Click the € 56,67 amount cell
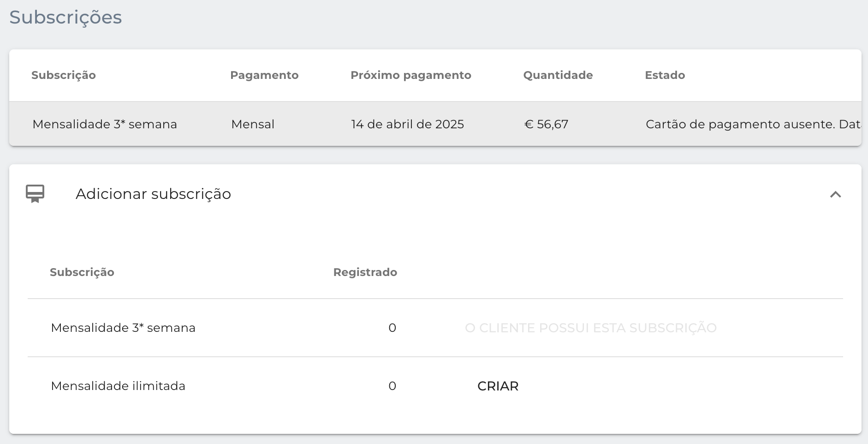Screen dimensions: 868x444 click(546, 124)
